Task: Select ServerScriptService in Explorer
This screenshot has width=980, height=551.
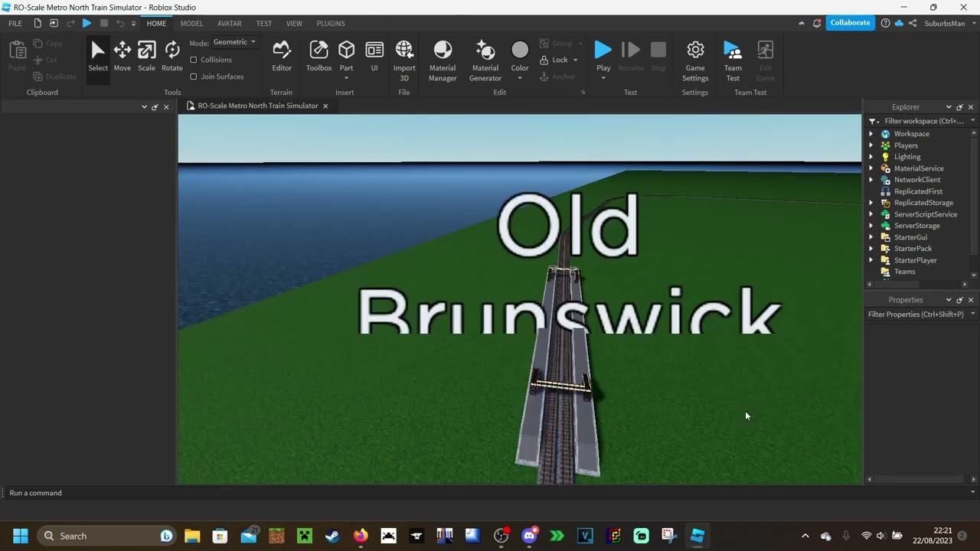Action: 926,214
